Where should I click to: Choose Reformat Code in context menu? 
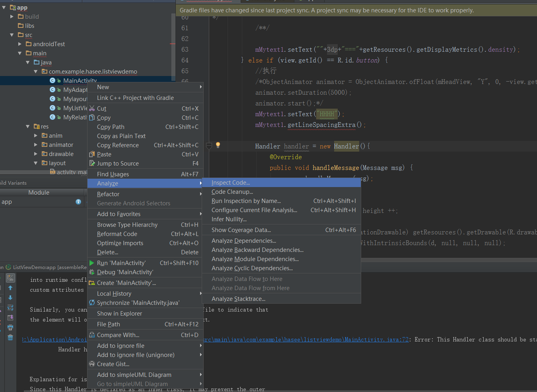pyautogui.click(x=117, y=234)
